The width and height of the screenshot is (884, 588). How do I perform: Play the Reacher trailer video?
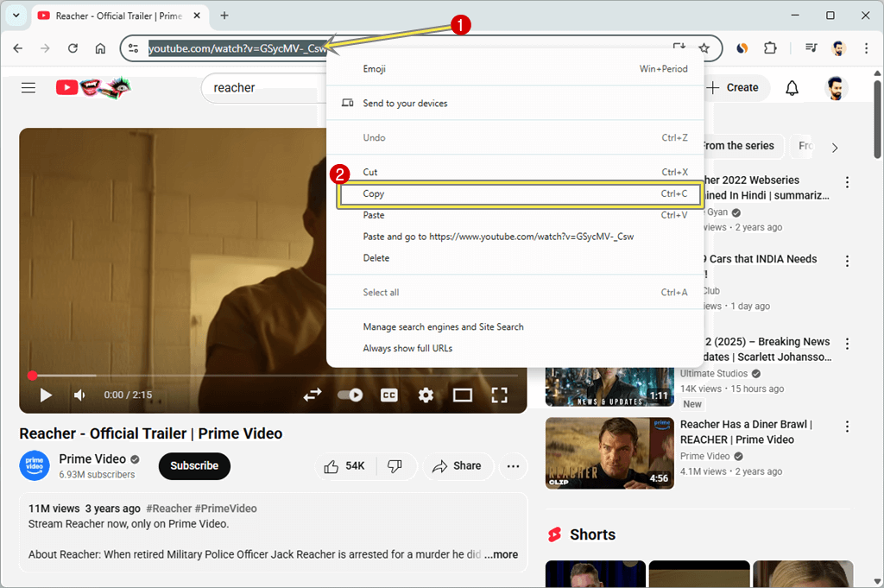(x=46, y=395)
